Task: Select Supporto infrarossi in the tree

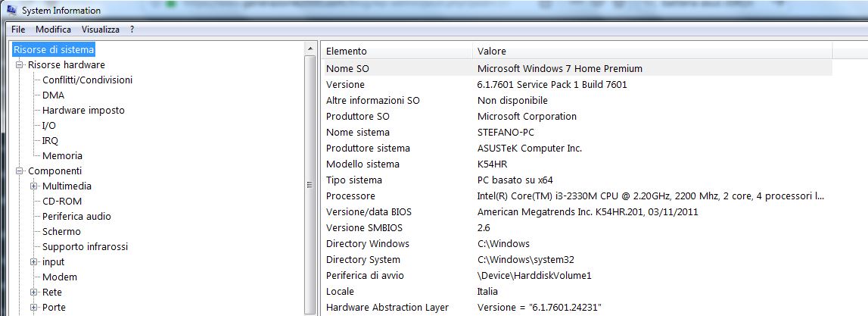Action: (86, 247)
